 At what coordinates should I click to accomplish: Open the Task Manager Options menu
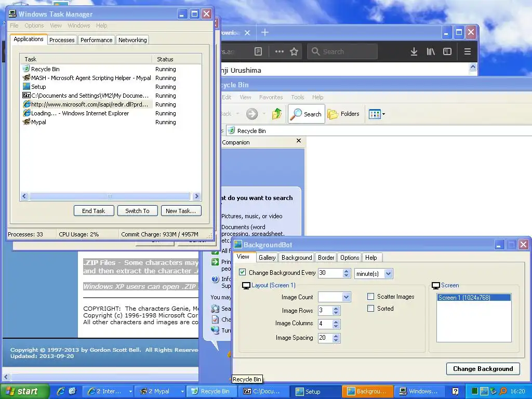(x=34, y=25)
